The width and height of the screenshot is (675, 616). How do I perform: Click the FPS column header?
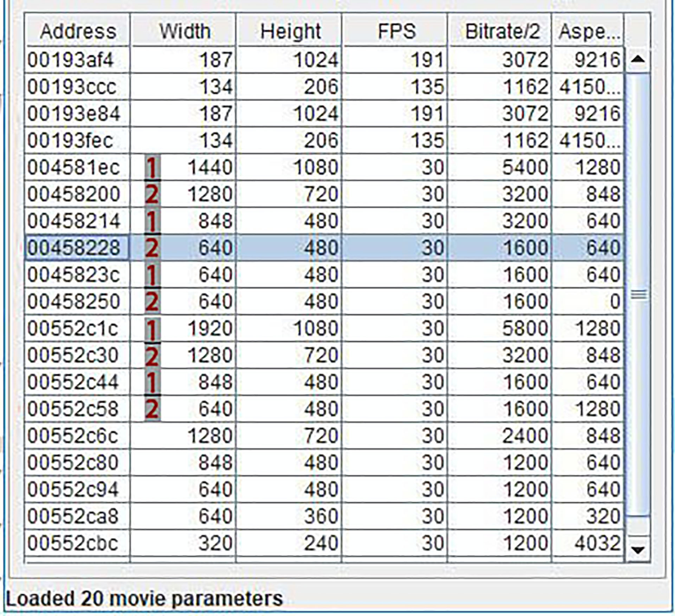(x=396, y=31)
